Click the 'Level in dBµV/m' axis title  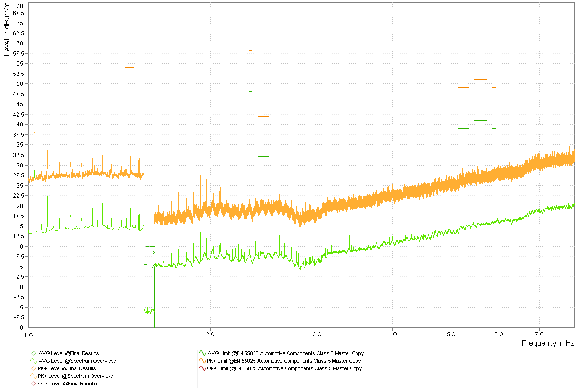tap(7, 29)
